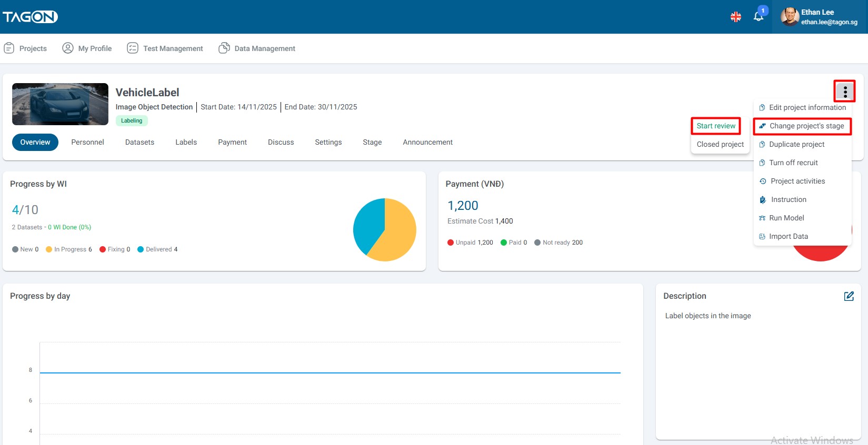Open the Test Management section
This screenshot has width=868, height=445.
click(x=165, y=48)
